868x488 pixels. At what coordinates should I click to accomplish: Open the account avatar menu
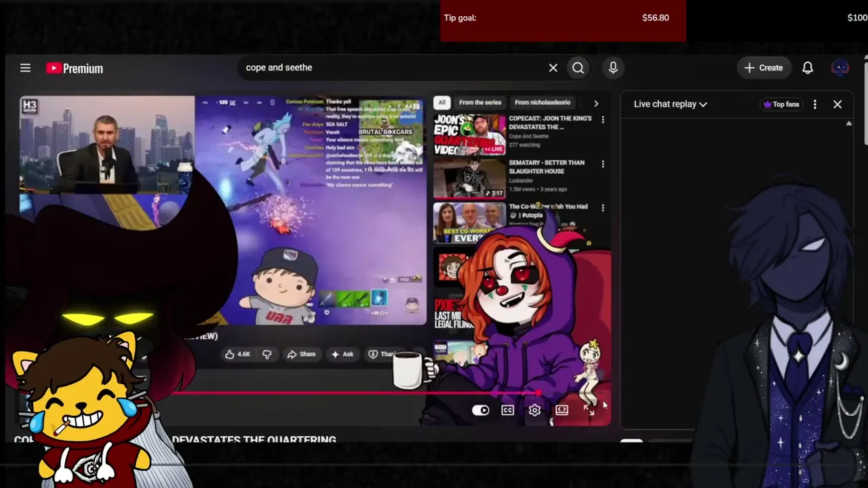pyautogui.click(x=840, y=68)
